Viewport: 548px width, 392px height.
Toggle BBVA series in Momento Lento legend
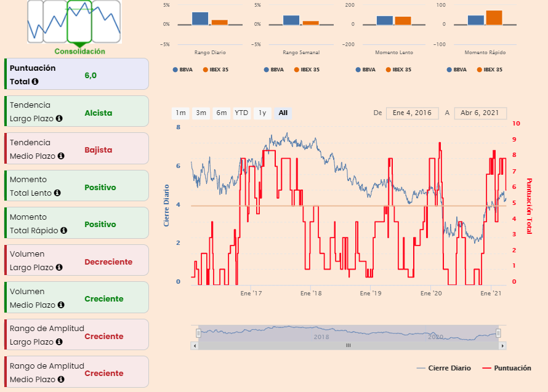[x=365, y=70]
